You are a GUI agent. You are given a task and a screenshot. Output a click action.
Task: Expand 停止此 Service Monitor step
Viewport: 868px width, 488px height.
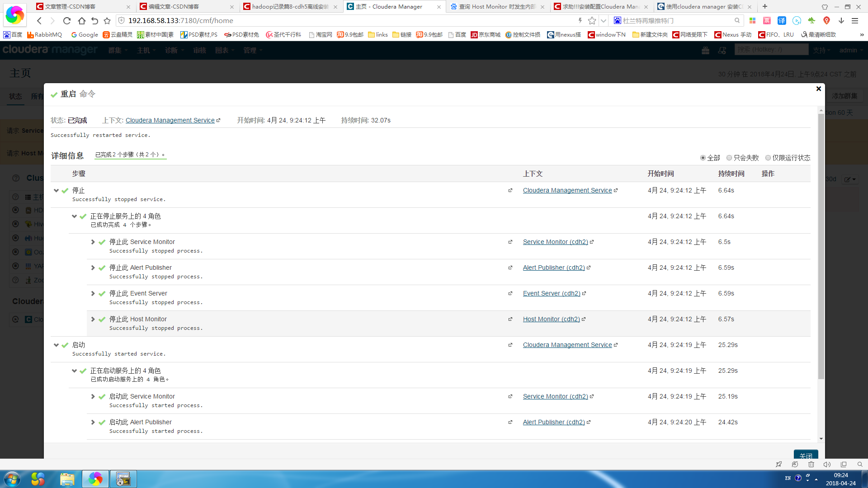tap(93, 242)
